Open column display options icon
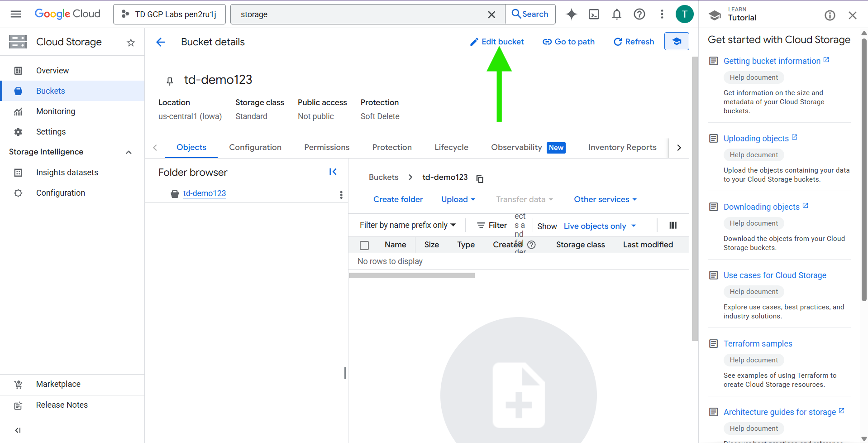Image resolution: width=868 pixels, height=443 pixels. [x=673, y=226]
